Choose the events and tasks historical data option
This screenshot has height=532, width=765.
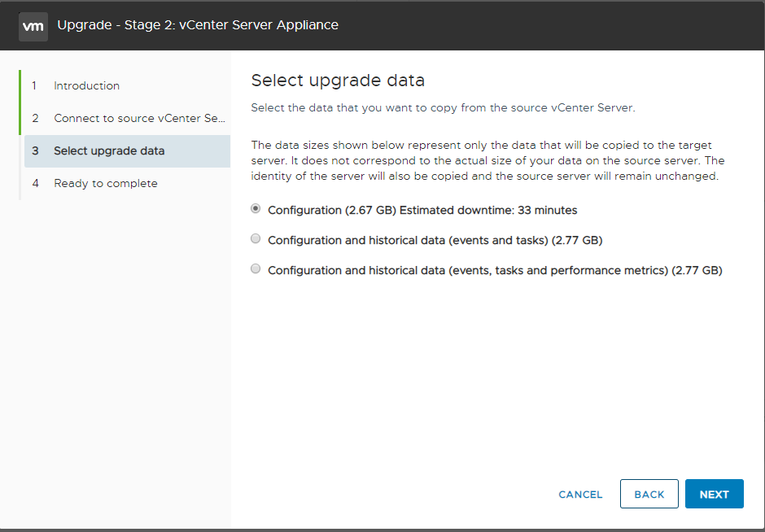pos(255,238)
